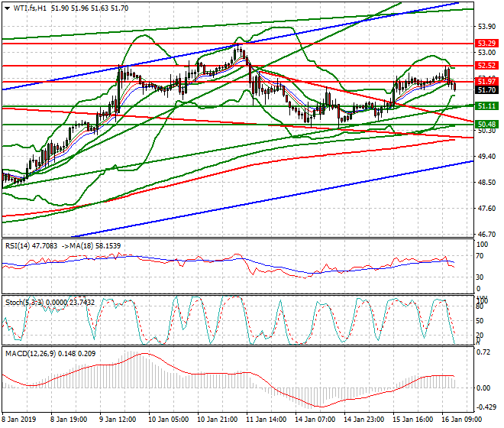Click the 10 Jan 05:00 time axis label
This screenshot has height=428, width=504.
pos(168,420)
